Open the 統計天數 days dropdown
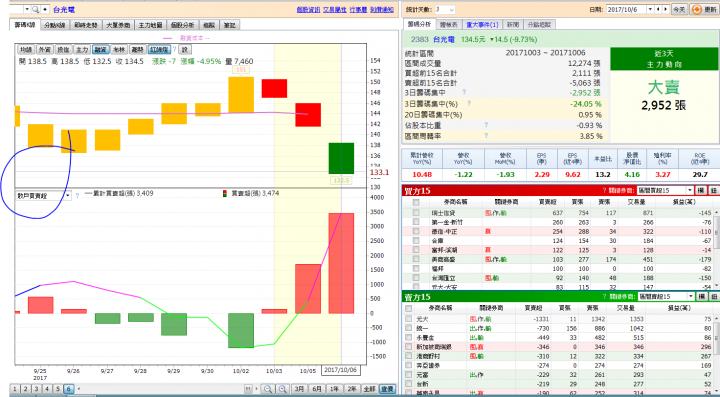720x397 pixels. point(451,9)
